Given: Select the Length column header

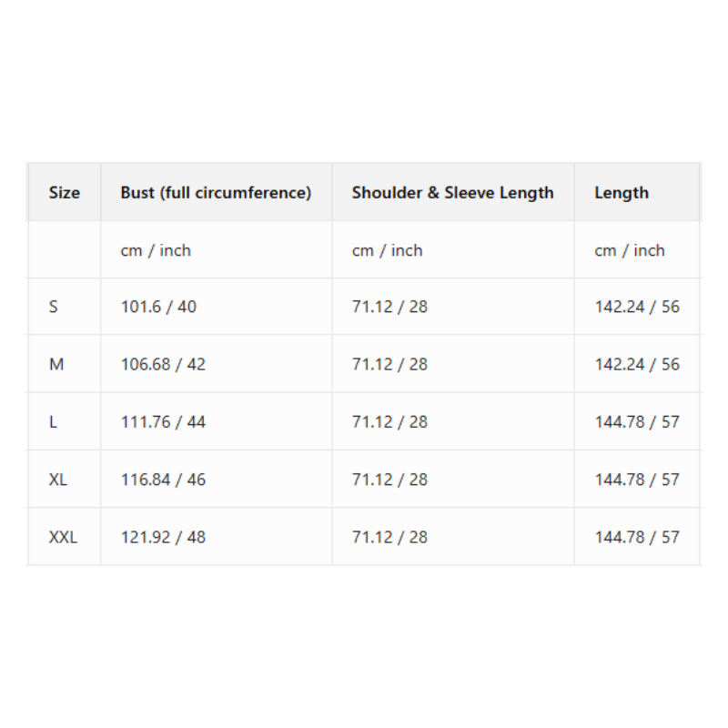Looking at the screenshot, I should (x=622, y=193).
